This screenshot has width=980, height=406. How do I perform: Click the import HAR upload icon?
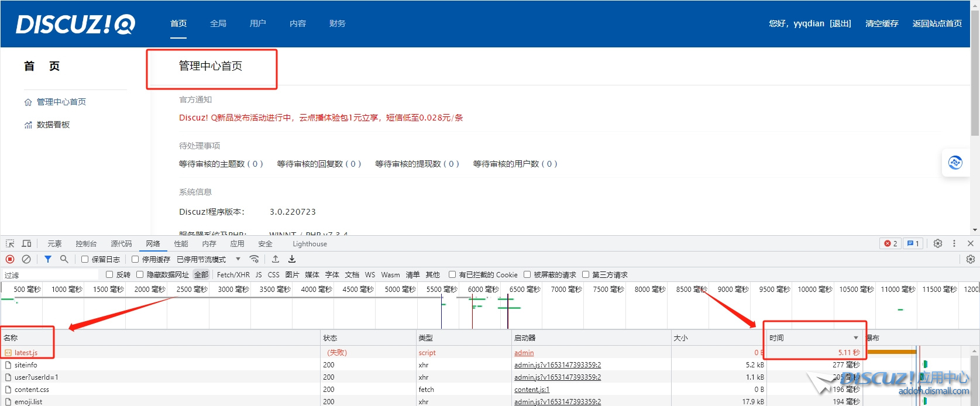[276, 259]
